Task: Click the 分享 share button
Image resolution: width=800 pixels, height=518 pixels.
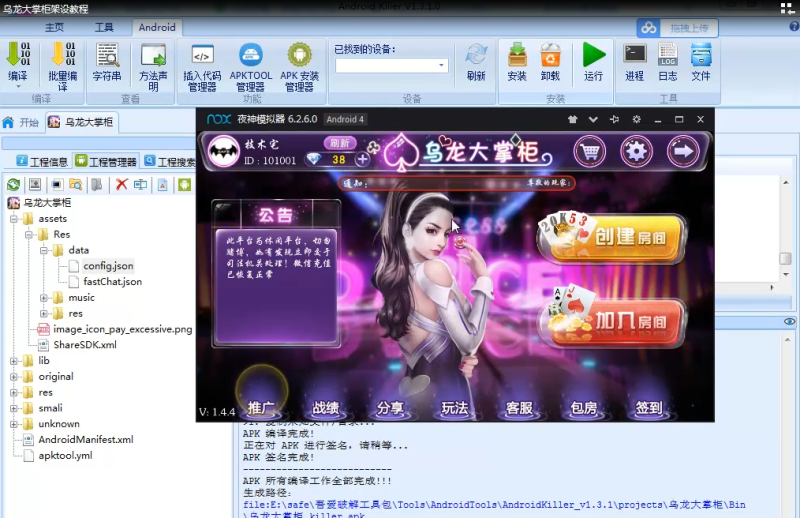Action: tap(390, 407)
